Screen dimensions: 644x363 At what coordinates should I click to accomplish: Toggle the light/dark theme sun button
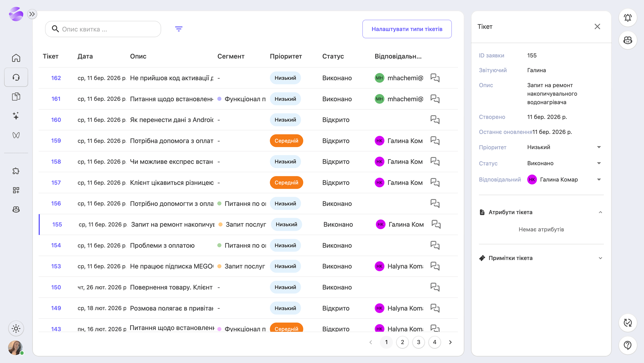16,329
